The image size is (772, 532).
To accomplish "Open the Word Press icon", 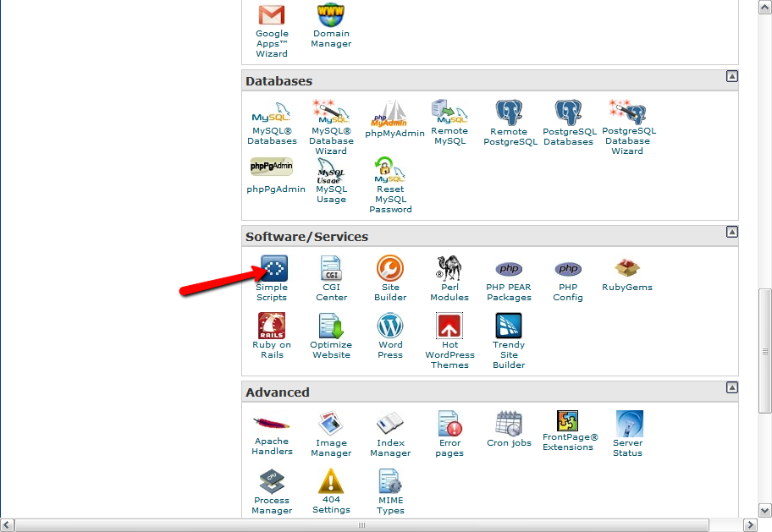I will (390, 326).
